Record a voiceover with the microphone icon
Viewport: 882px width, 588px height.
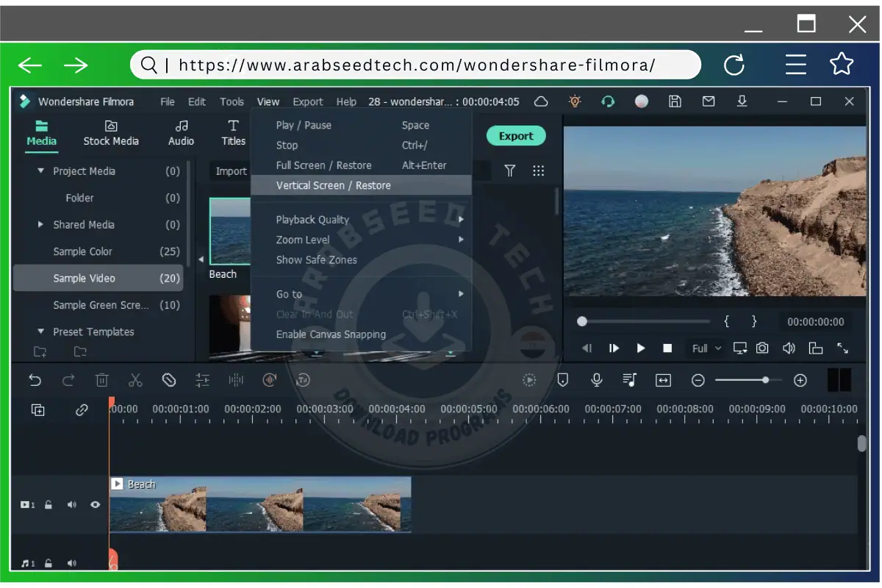pyautogui.click(x=596, y=380)
